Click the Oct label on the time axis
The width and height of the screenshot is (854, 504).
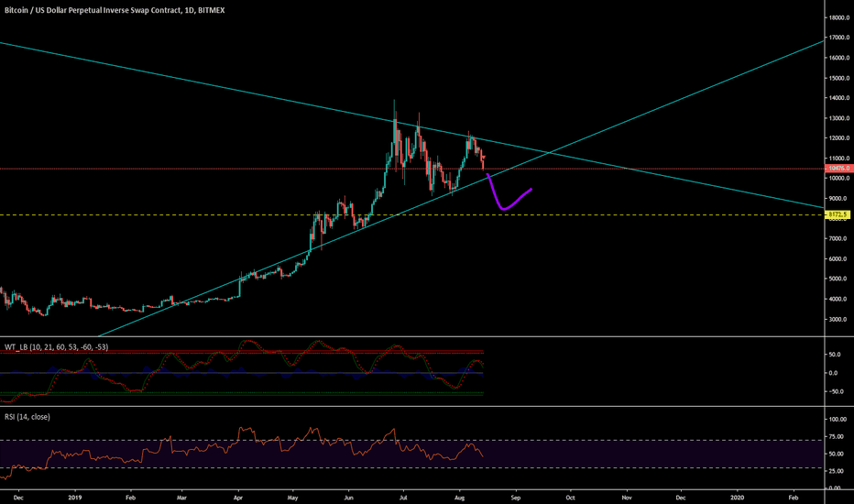pos(570,497)
